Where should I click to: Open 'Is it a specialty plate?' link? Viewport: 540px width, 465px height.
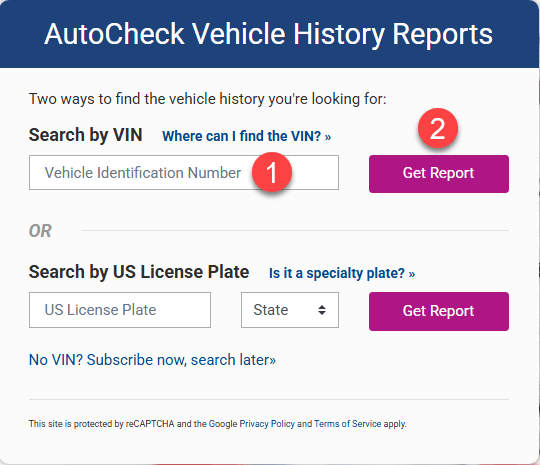pos(342,273)
